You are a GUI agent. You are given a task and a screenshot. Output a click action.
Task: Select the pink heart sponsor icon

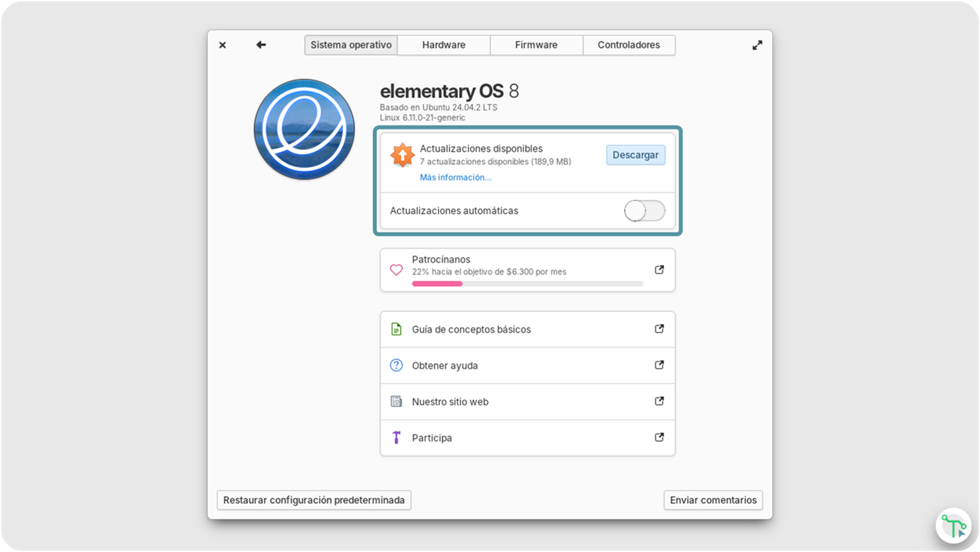(396, 269)
